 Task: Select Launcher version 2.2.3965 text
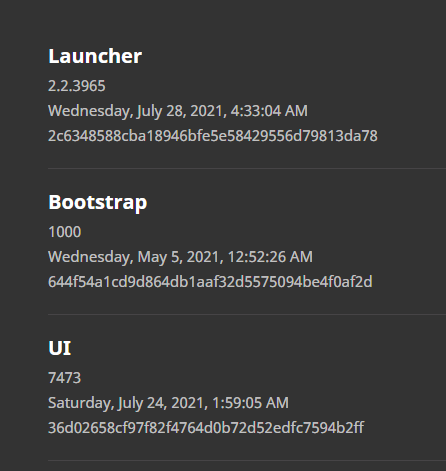pyautogui.click(x=77, y=86)
